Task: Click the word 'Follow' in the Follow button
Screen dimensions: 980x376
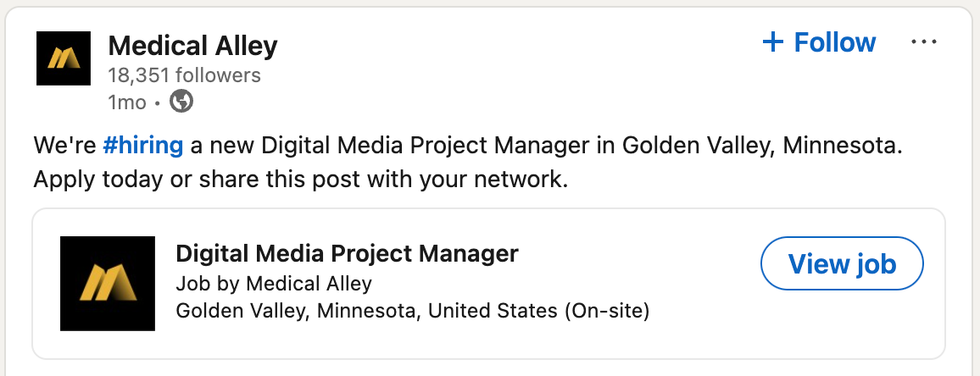Action: [835, 42]
